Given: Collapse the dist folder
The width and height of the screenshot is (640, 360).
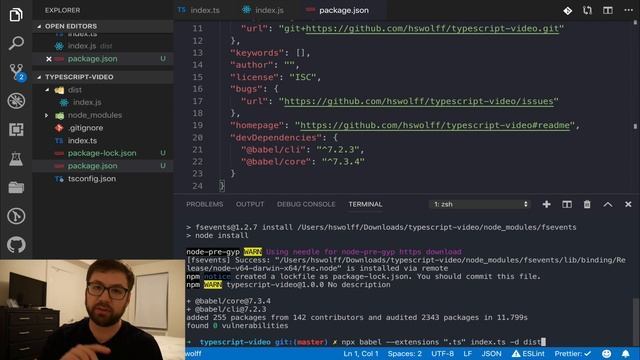Looking at the screenshot, I should pos(103,90).
